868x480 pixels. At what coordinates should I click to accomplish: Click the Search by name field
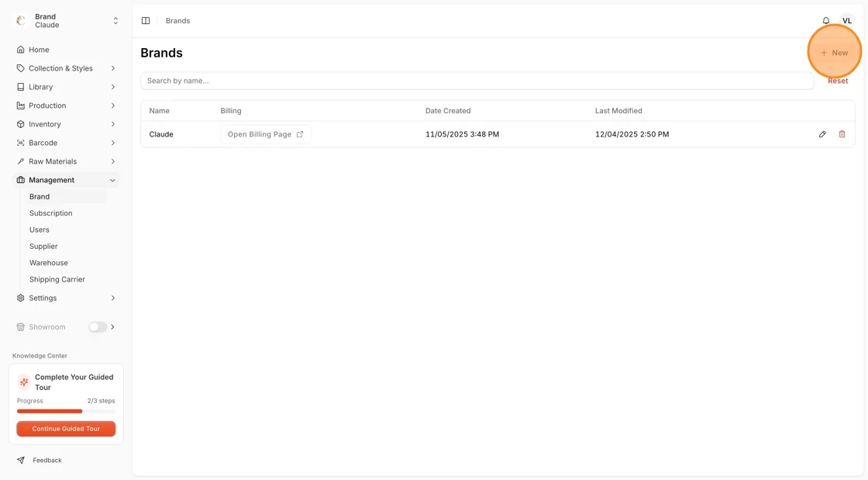click(477, 81)
